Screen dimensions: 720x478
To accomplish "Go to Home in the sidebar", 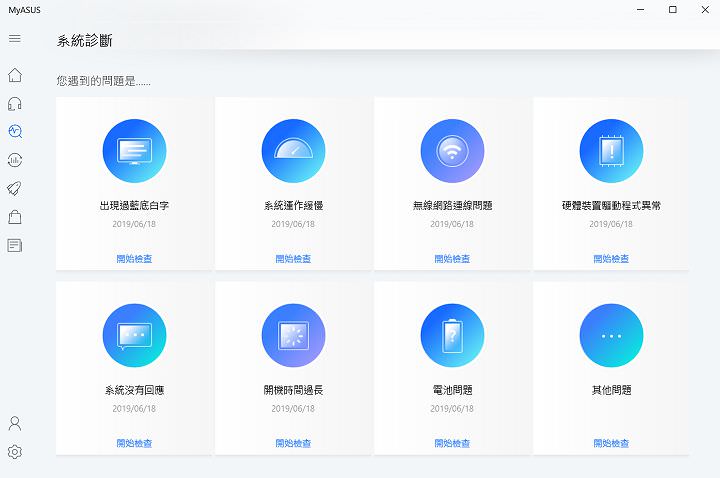I will click(15, 75).
